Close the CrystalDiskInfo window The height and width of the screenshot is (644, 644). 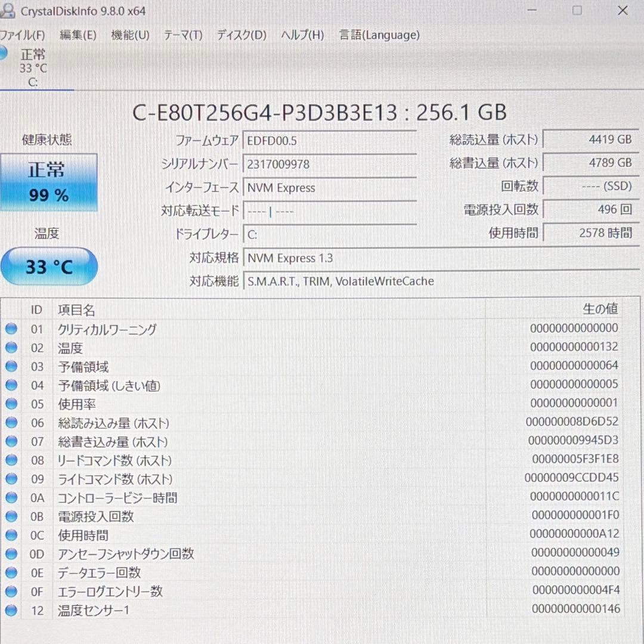(623, 10)
